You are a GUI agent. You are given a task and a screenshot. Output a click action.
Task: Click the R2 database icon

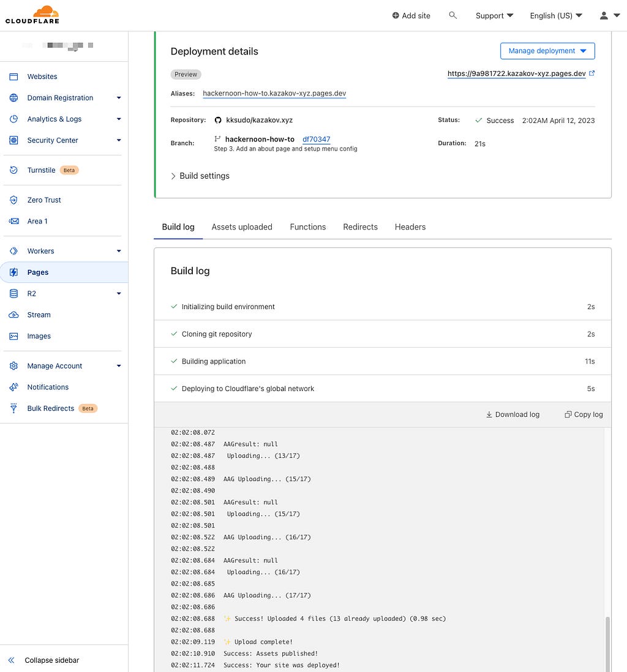[13, 294]
